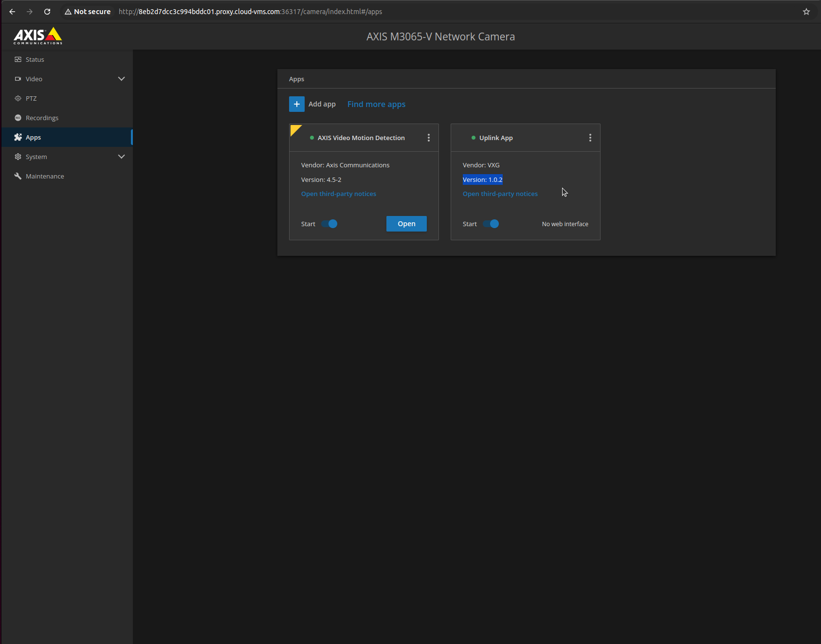Toggle Start switch for AXIS Video Motion Detection
821x644 pixels.
point(329,224)
